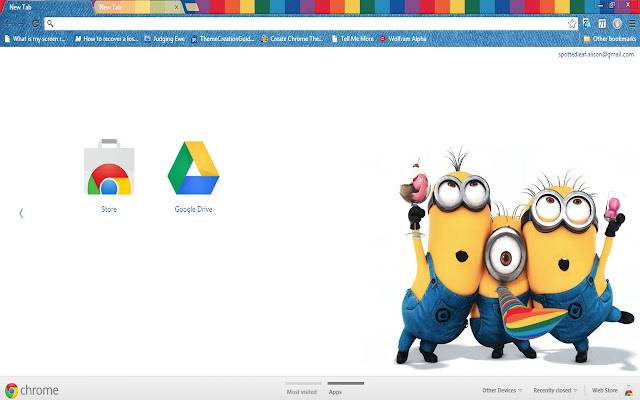Minimize the Chrome window
The width and height of the screenshot is (640, 400).
coord(600,5)
